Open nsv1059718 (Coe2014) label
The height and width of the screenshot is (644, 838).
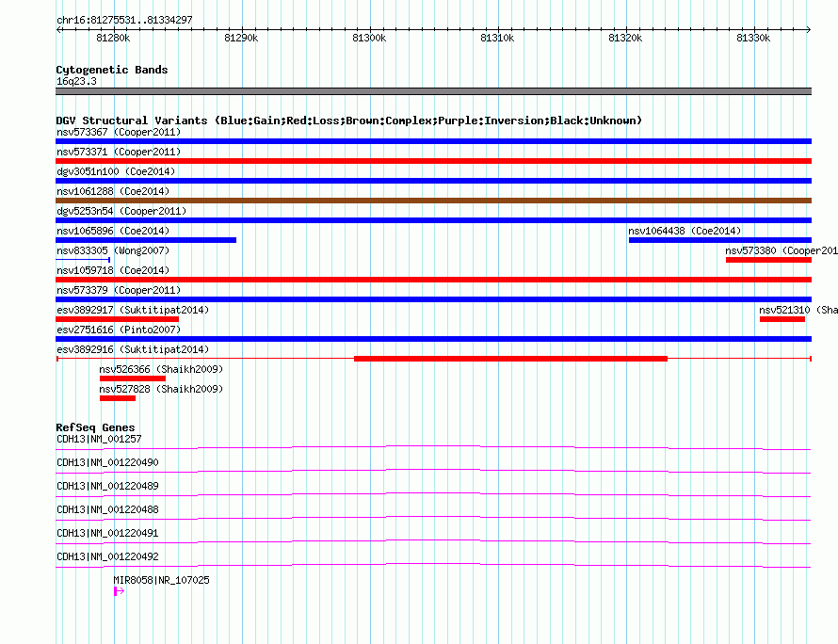pyautogui.click(x=113, y=270)
